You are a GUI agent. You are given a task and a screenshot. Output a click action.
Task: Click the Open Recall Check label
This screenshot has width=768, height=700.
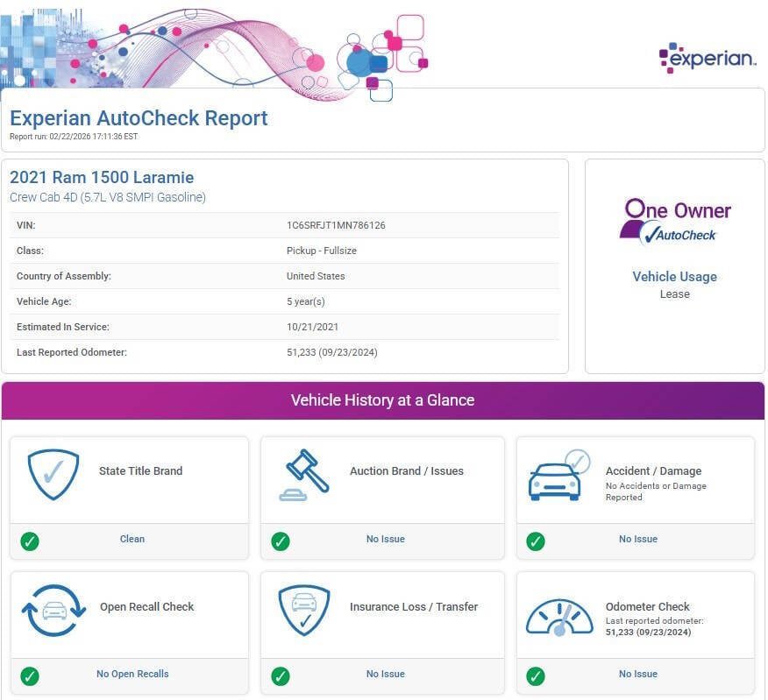(147, 606)
